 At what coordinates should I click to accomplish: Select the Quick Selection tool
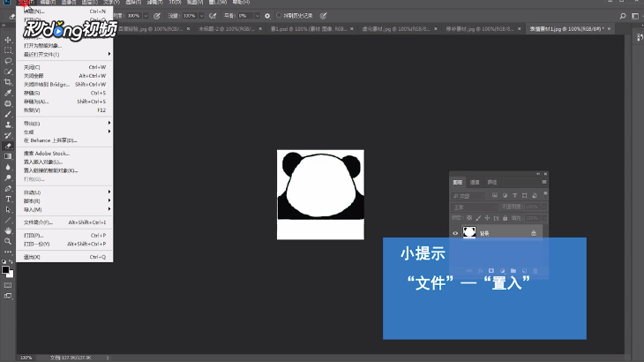tap(8, 72)
